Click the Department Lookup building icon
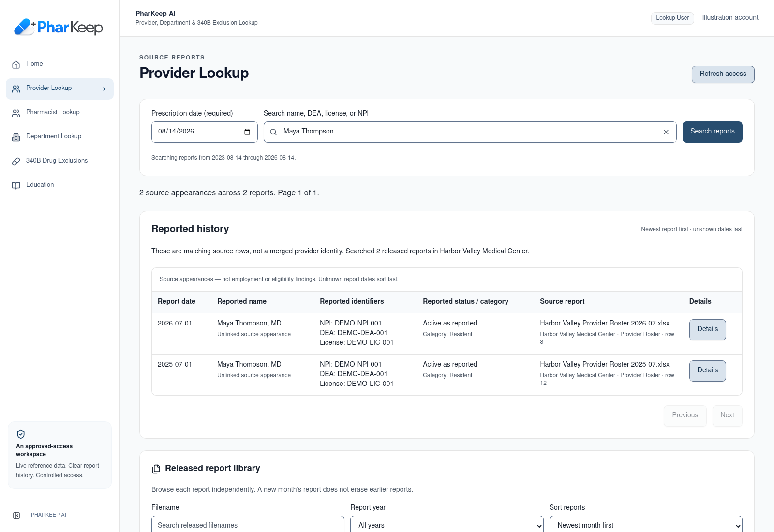 (x=16, y=137)
